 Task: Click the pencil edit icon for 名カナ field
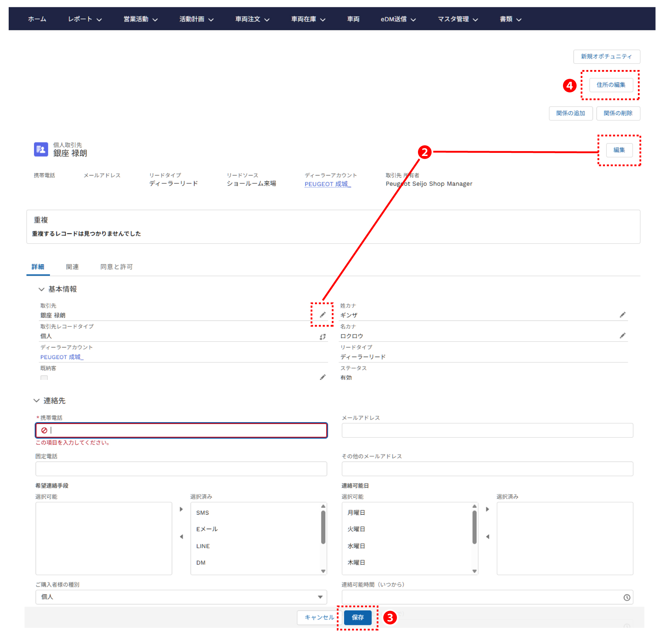[x=623, y=336]
